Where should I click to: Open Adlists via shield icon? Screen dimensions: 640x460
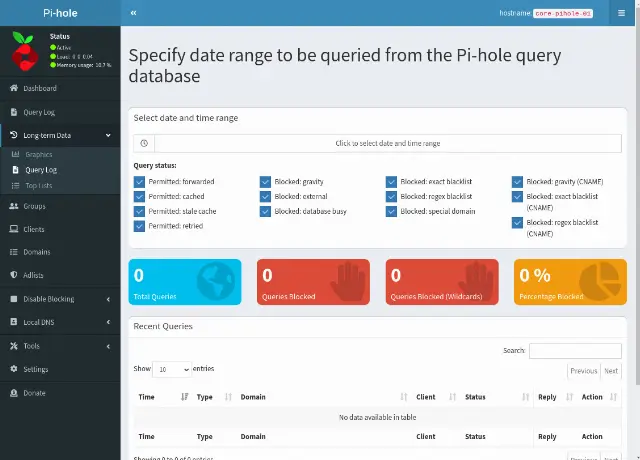point(14,275)
